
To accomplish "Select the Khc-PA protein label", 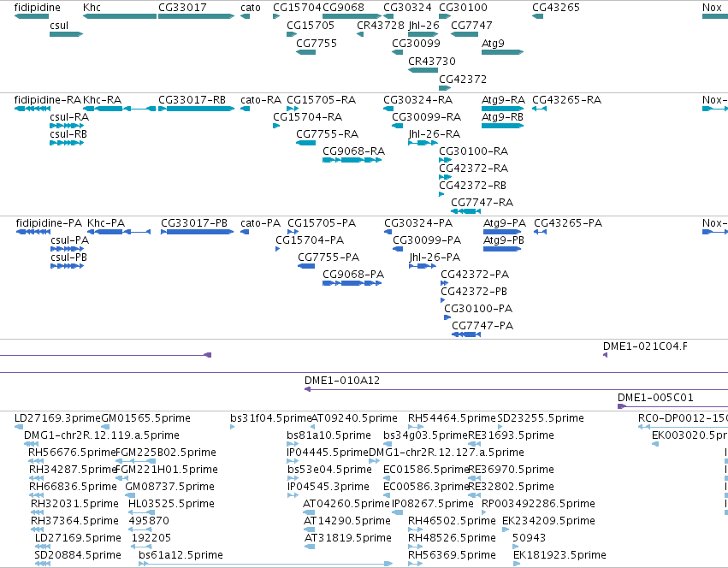I will pos(106,223).
